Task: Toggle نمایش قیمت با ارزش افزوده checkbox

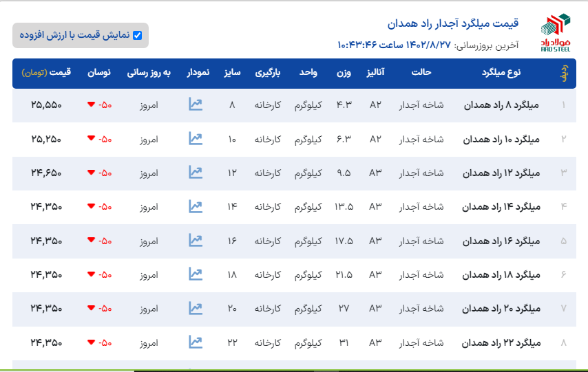Action: point(137,35)
